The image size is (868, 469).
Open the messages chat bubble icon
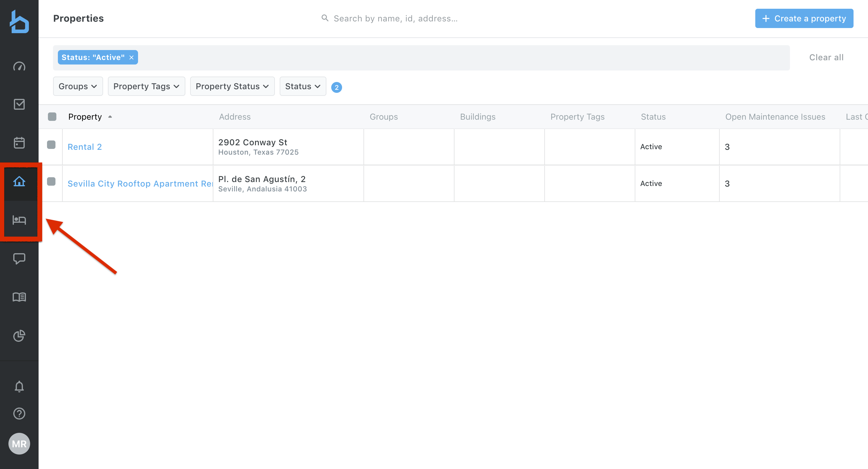19,258
